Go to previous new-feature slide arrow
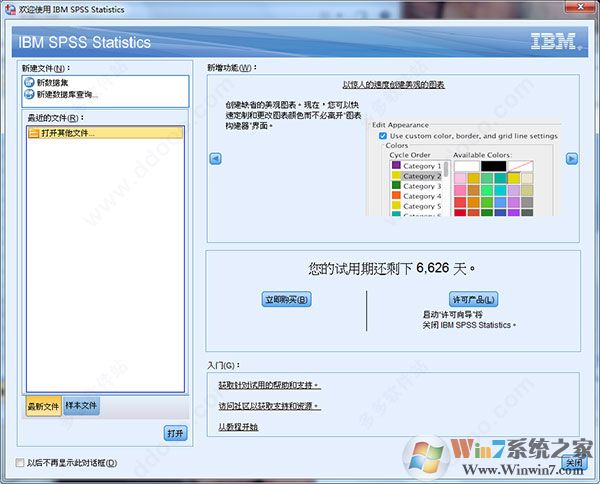The height and width of the screenshot is (484, 600). 215,158
